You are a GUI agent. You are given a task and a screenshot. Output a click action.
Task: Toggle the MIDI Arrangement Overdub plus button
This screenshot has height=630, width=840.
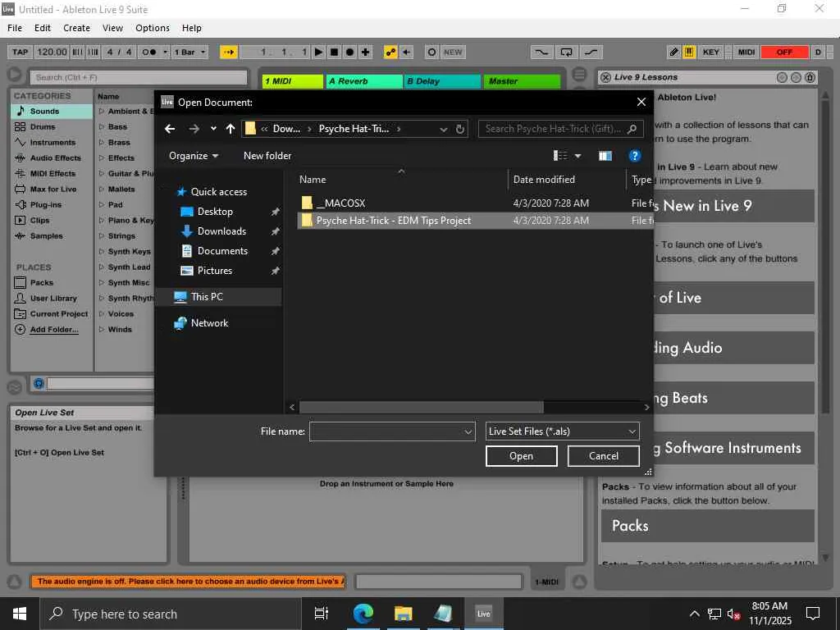[365, 52]
